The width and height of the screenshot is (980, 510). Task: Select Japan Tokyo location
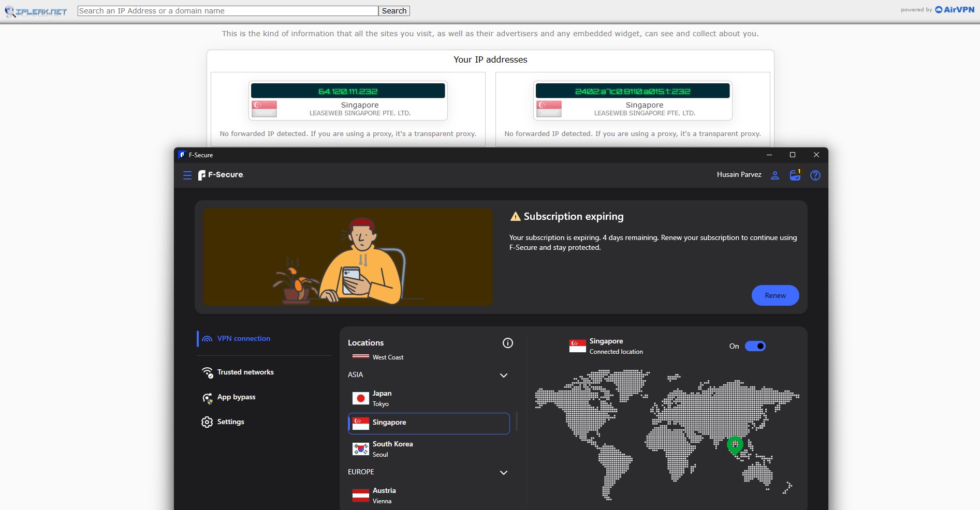coord(429,398)
